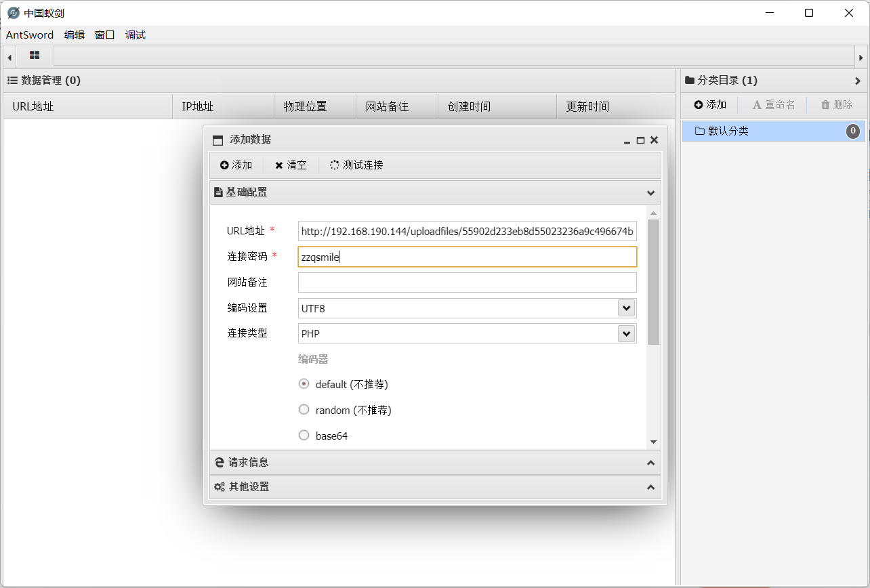Open the AntSword menu
The width and height of the screenshot is (870, 588).
[x=30, y=35]
